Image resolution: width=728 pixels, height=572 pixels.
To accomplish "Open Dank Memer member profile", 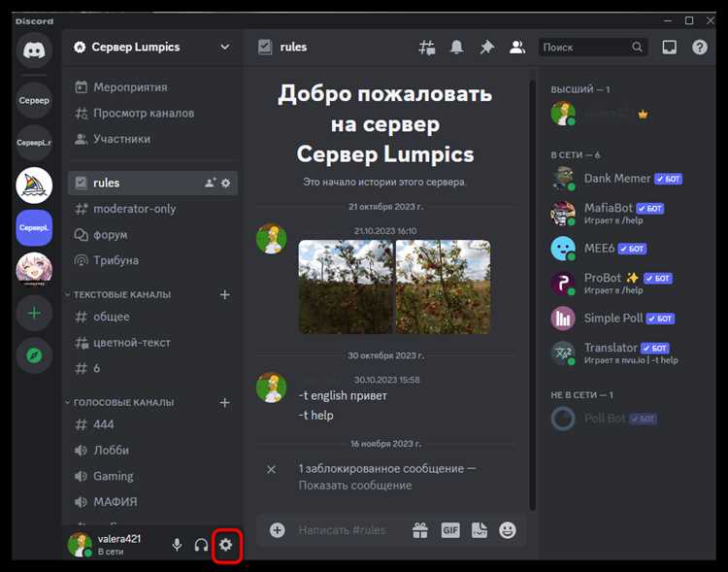I will pyautogui.click(x=624, y=179).
